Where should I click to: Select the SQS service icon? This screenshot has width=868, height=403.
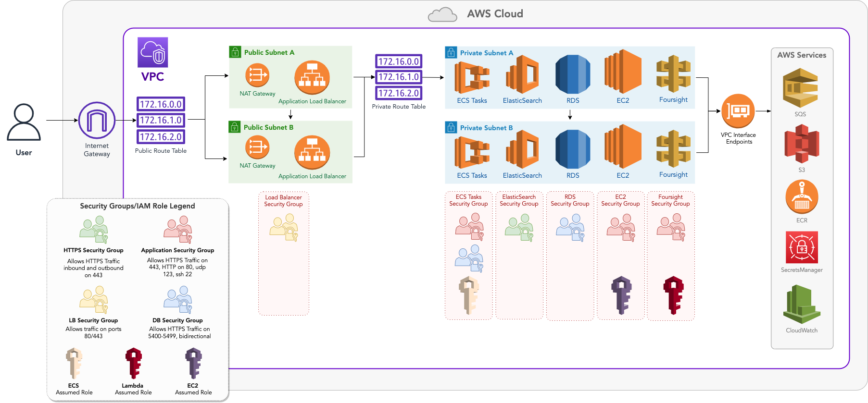[x=800, y=88]
